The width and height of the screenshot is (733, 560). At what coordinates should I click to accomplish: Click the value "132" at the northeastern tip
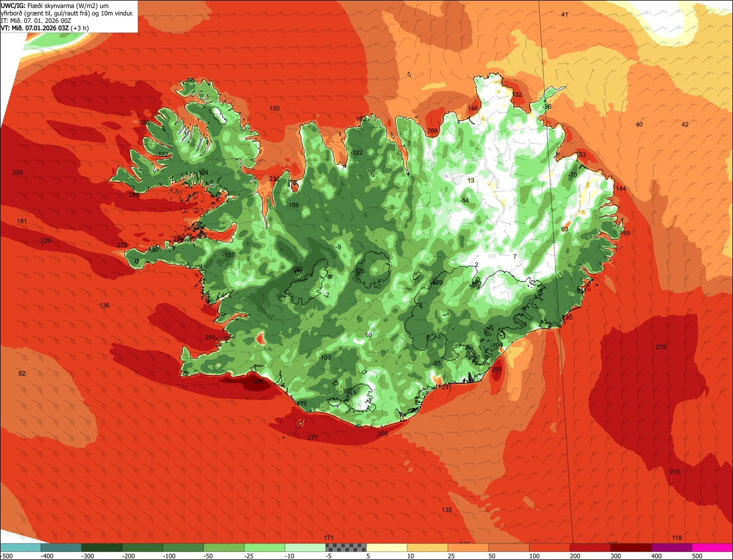click(x=517, y=94)
